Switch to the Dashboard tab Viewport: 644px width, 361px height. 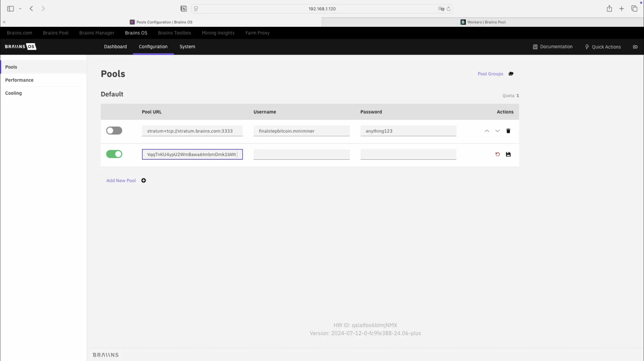point(115,47)
